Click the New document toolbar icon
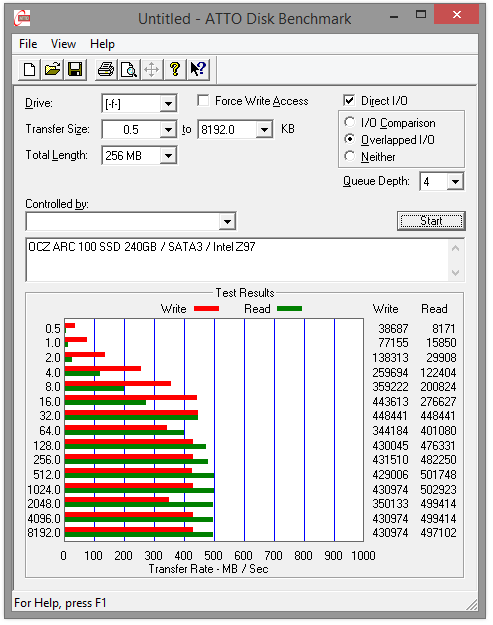This screenshot has height=625, width=493. (x=29, y=69)
